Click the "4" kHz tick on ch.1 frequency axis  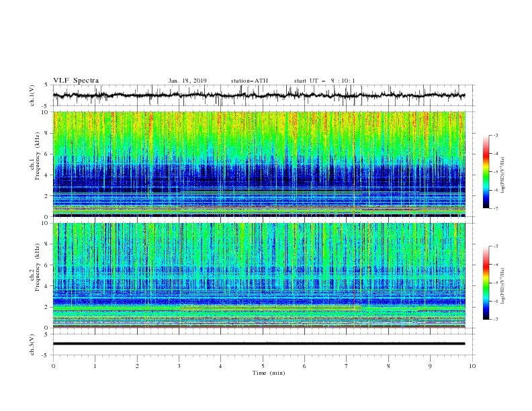[x=47, y=175]
